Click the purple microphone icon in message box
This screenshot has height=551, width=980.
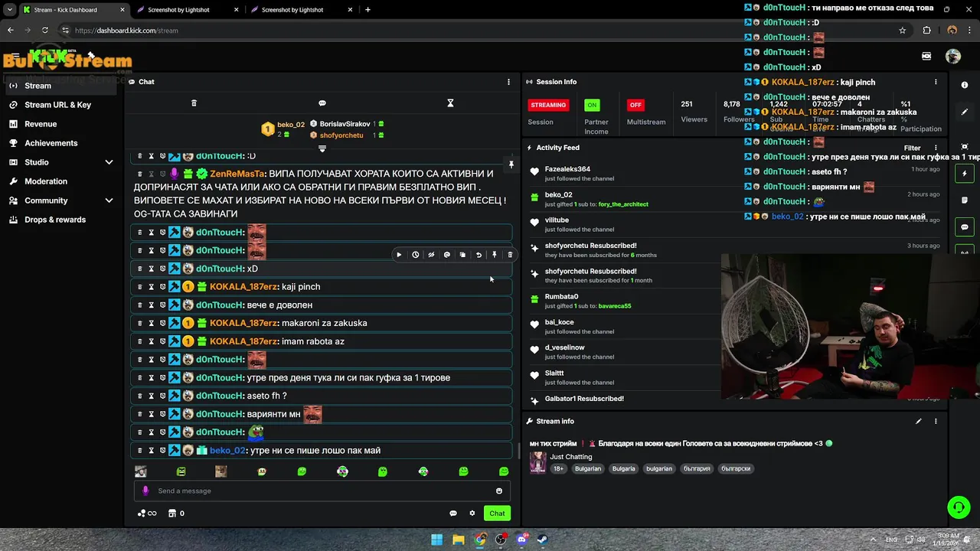[x=145, y=491]
